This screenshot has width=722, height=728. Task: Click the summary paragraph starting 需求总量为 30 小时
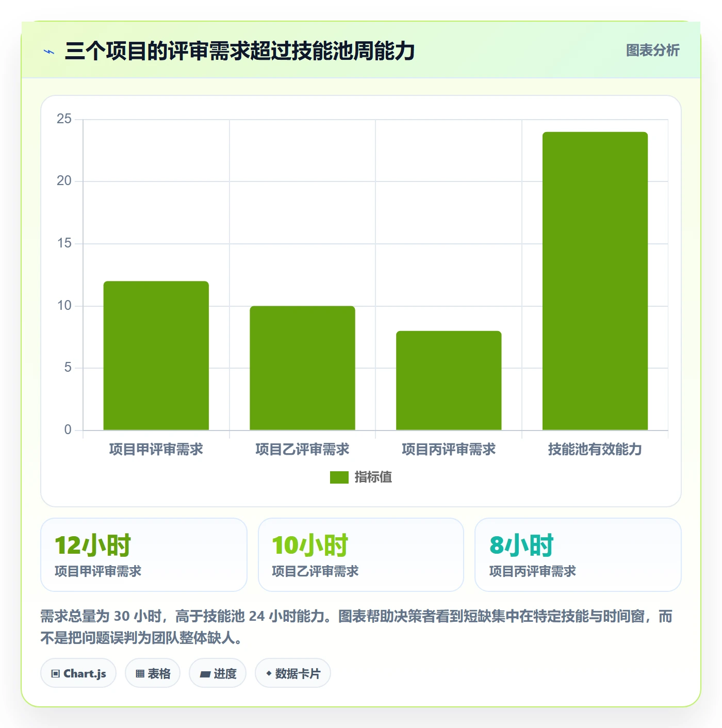pyautogui.click(x=357, y=627)
